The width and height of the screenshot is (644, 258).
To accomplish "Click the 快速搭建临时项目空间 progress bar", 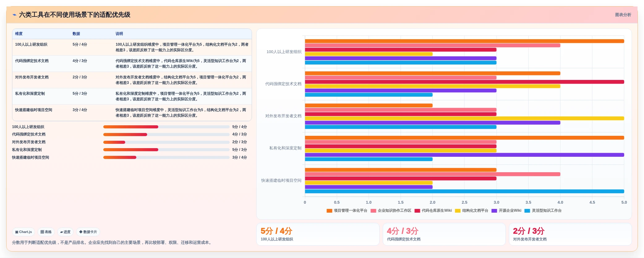I will coord(166,157).
